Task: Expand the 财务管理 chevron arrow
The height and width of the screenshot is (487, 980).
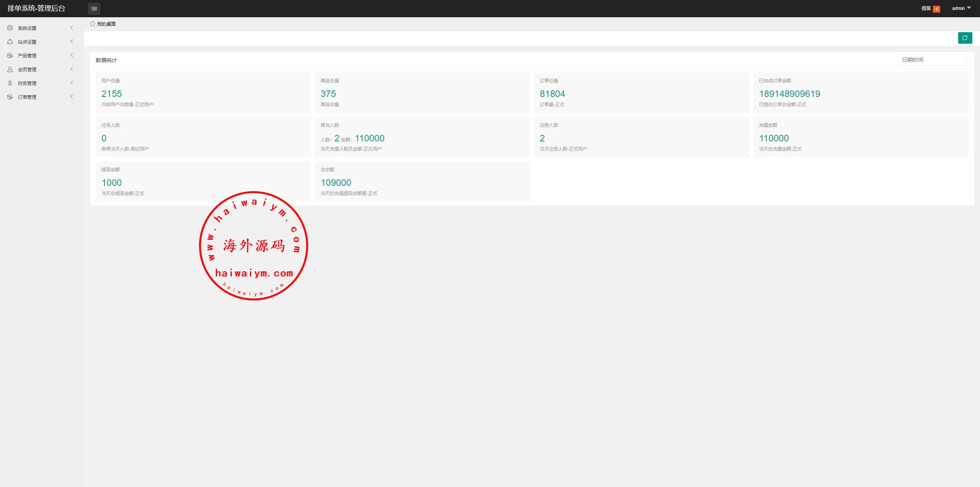Action: (72, 83)
